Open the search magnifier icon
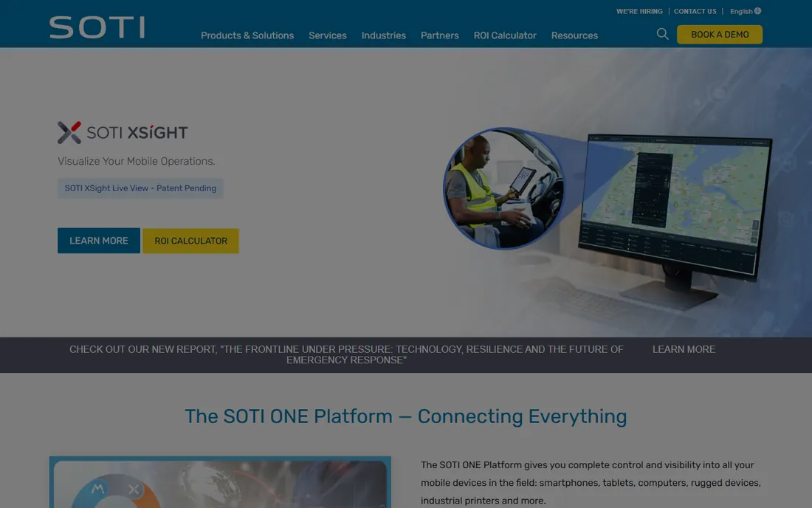 [662, 34]
